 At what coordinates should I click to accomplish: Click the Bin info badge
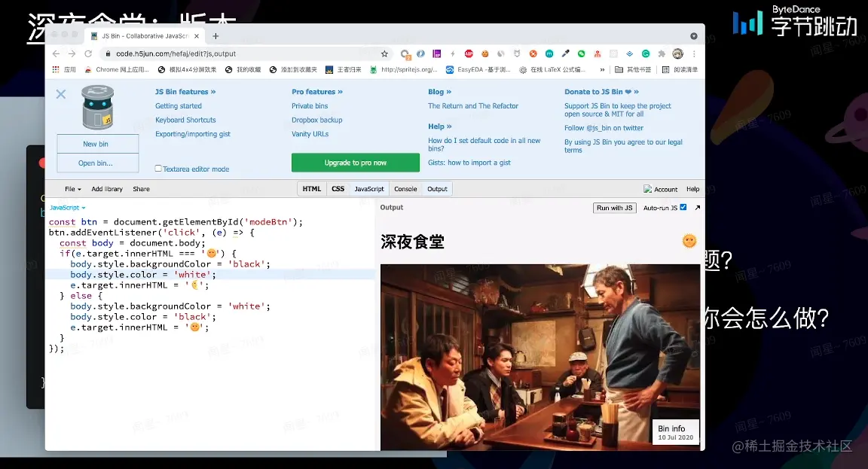[675, 432]
